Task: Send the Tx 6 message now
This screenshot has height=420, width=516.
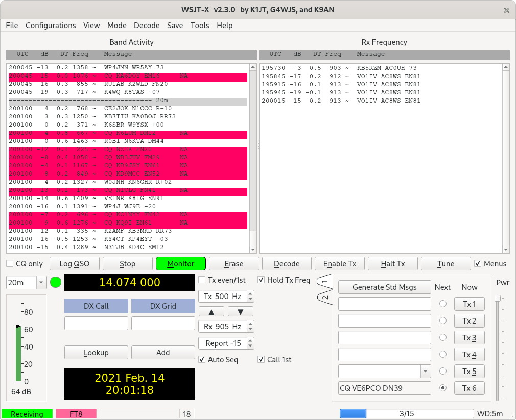Action: [470, 388]
